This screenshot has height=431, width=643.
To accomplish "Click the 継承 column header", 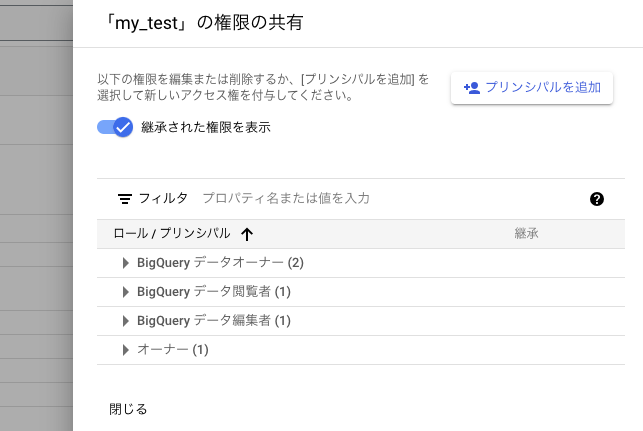I will pyautogui.click(x=526, y=233).
